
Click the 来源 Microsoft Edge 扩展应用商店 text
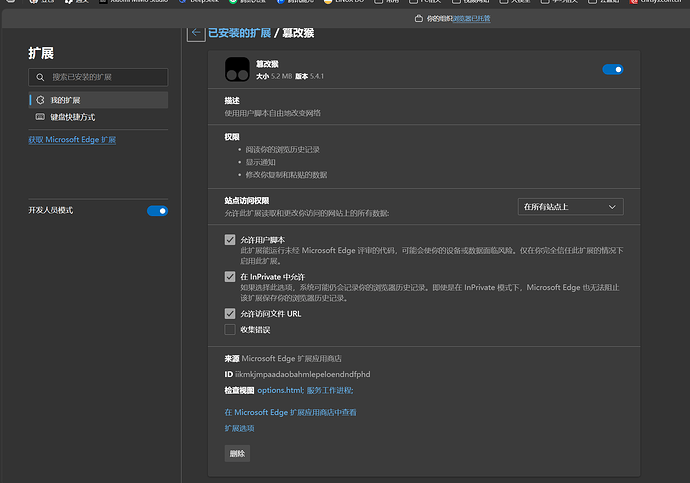tap(283, 359)
